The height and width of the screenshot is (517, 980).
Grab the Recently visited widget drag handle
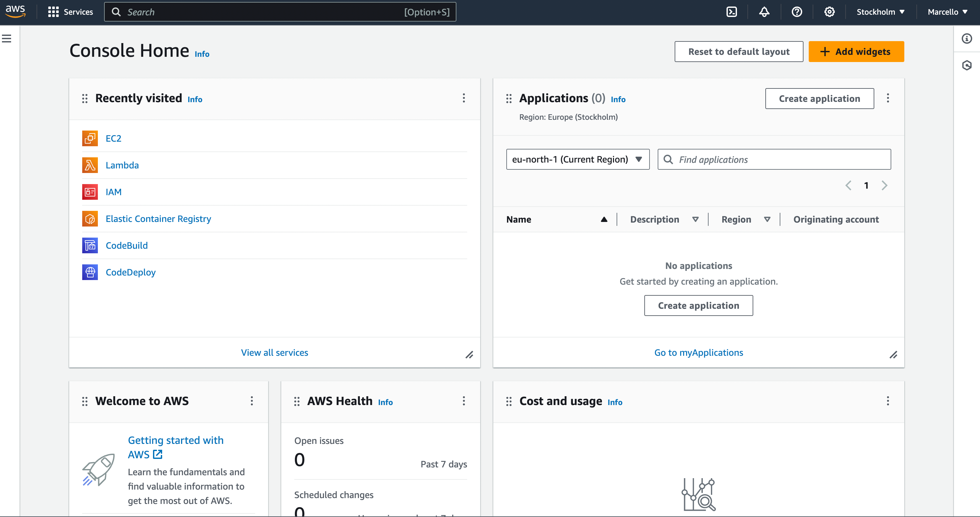pos(85,99)
